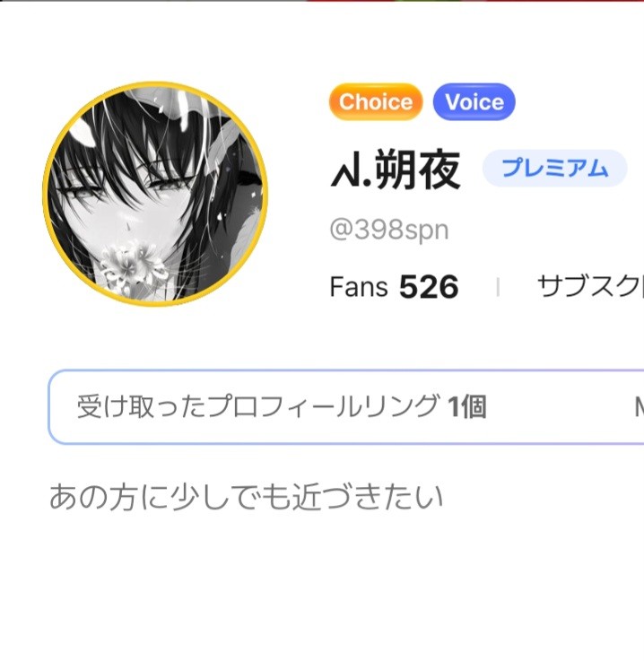Viewport: 644px width, 661px height.
Task: Open the 受け取ったプロフィールリング text
Action: click(x=258, y=406)
